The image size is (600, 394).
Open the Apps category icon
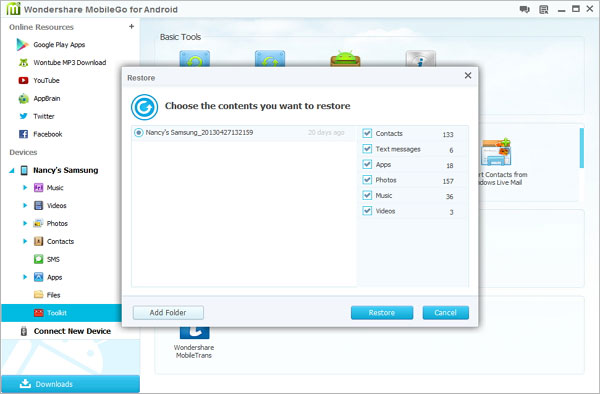[x=38, y=277]
